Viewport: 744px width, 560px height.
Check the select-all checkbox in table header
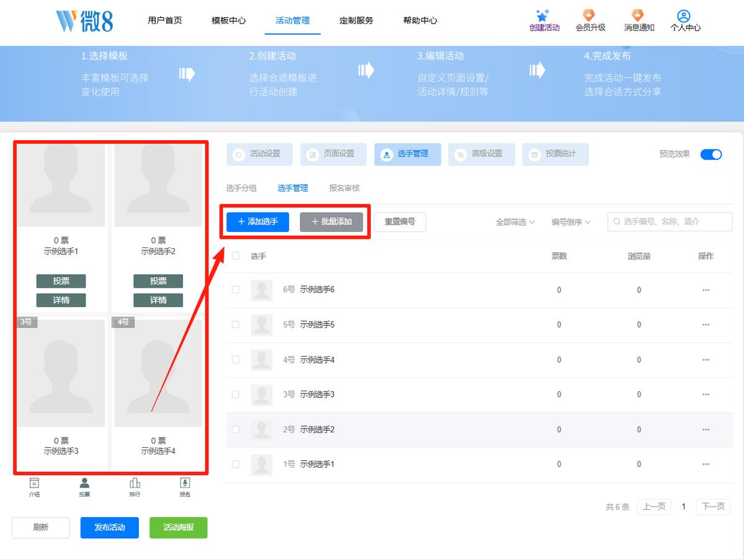pos(235,256)
